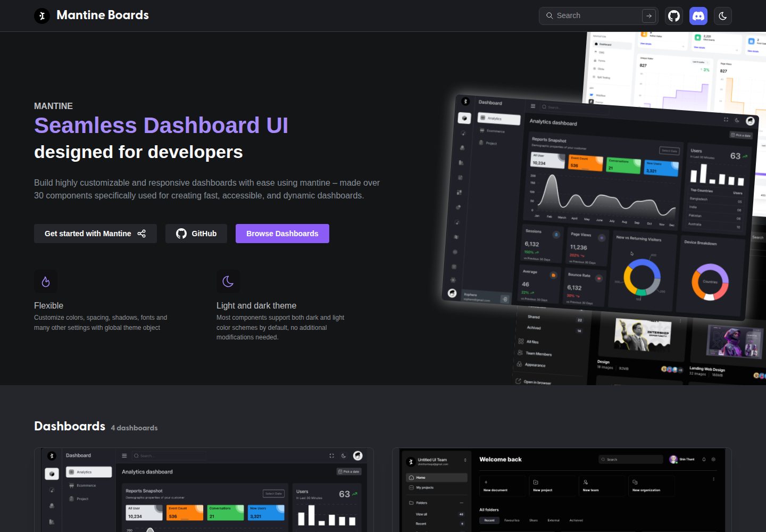This screenshot has width=766, height=532.
Task: Click the "designed for developers" heading
Action: [138, 152]
